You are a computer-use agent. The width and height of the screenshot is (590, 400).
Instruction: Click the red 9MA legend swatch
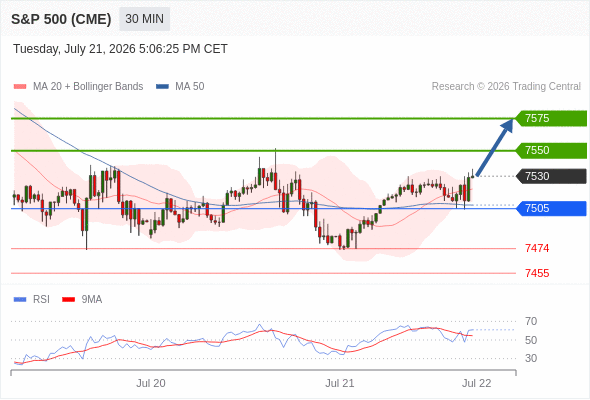pos(68,300)
